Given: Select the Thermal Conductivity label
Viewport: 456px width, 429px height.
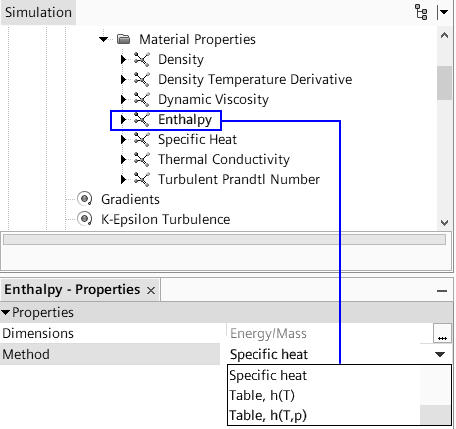Looking at the screenshot, I should point(224,159).
